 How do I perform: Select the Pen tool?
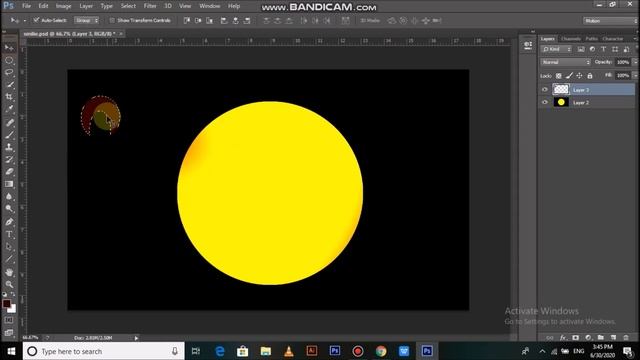click(x=9, y=222)
